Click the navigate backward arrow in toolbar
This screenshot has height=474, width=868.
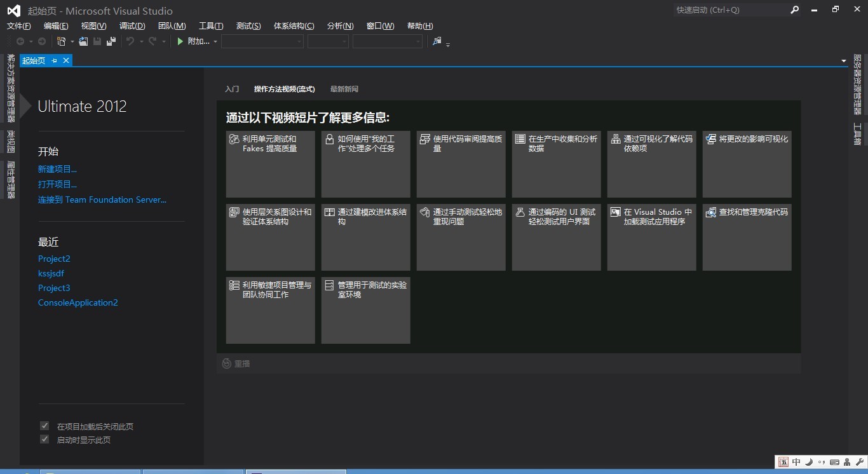click(20, 41)
